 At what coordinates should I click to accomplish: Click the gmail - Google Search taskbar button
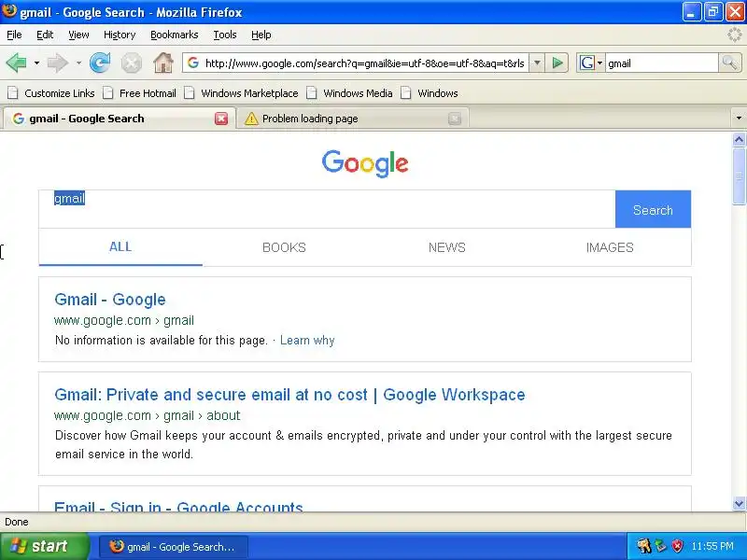point(174,546)
